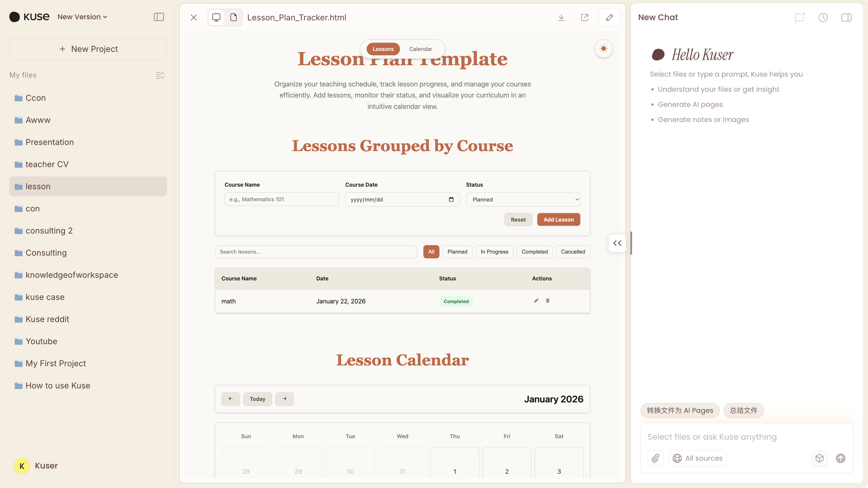This screenshot has height=488, width=868.
Task: Send the prompt with the arrow icon
Action: (840, 458)
